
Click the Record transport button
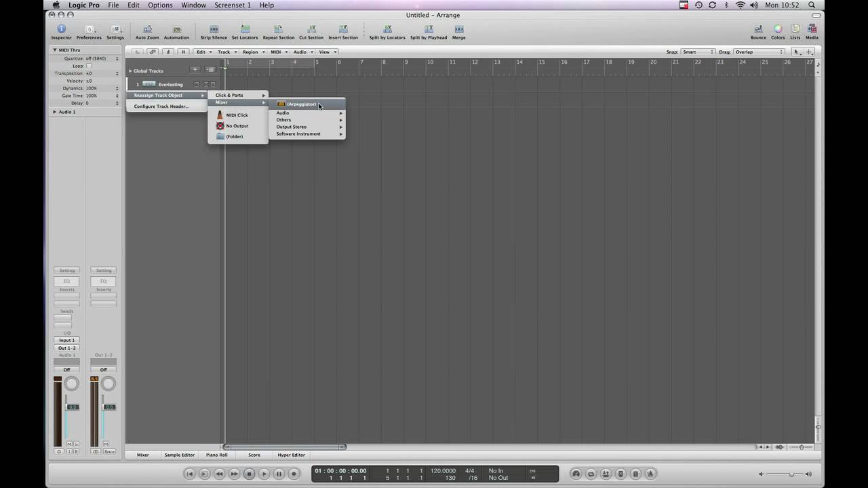(x=294, y=474)
